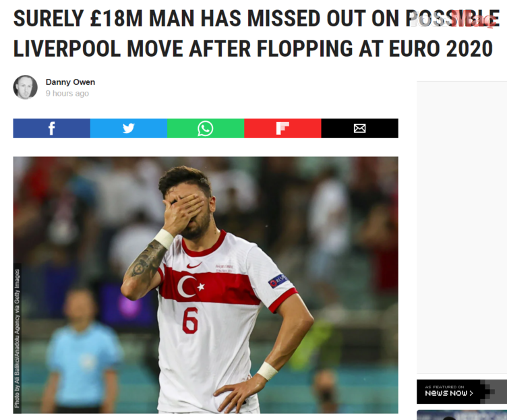The height and width of the screenshot is (420, 507).
Task: Click the black email share bar segment
Action: click(x=360, y=128)
